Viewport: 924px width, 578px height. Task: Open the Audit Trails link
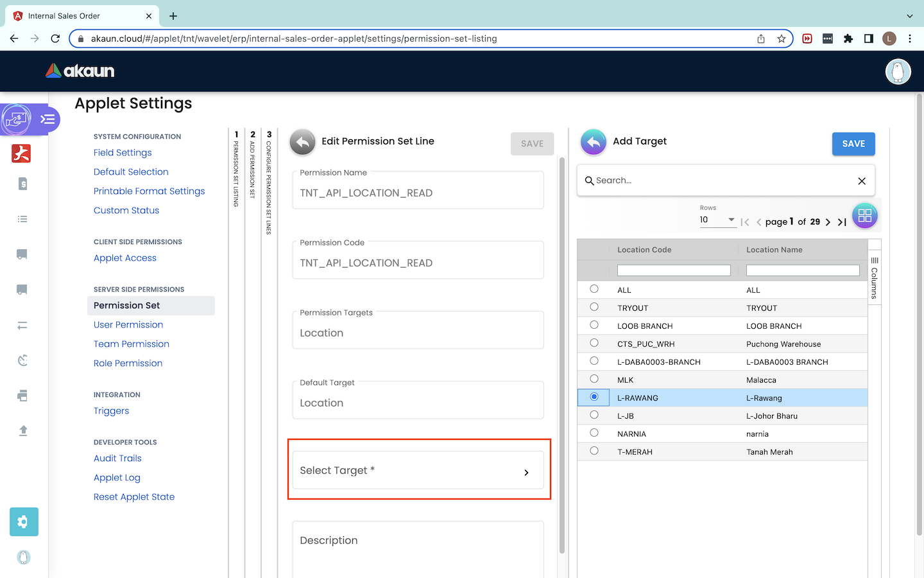point(117,459)
